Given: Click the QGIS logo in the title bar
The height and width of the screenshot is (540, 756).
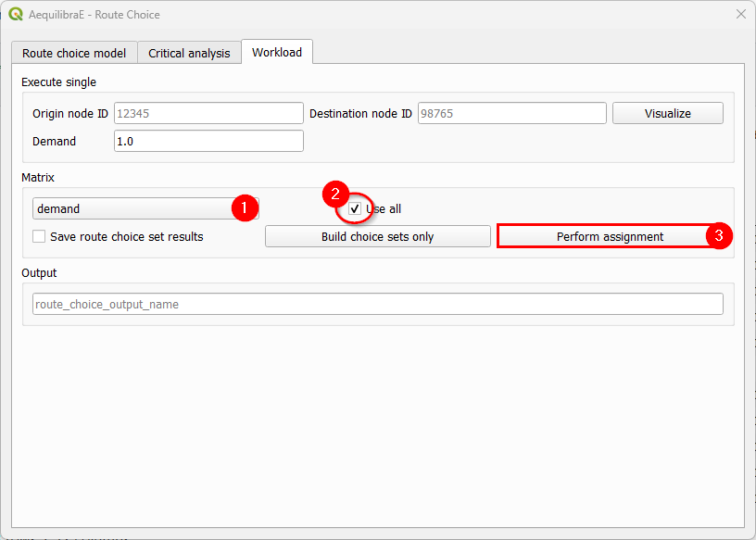Looking at the screenshot, I should coord(15,15).
